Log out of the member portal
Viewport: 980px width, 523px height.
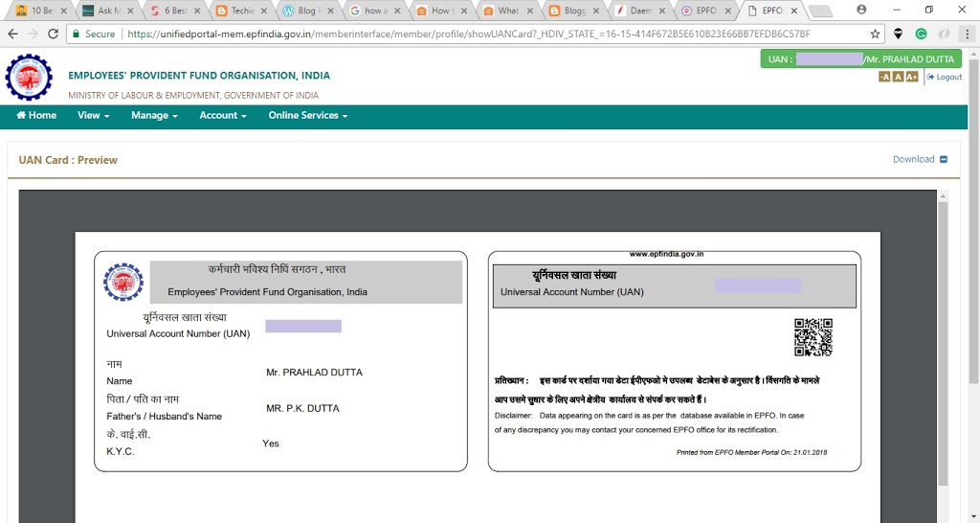(945, 77)
